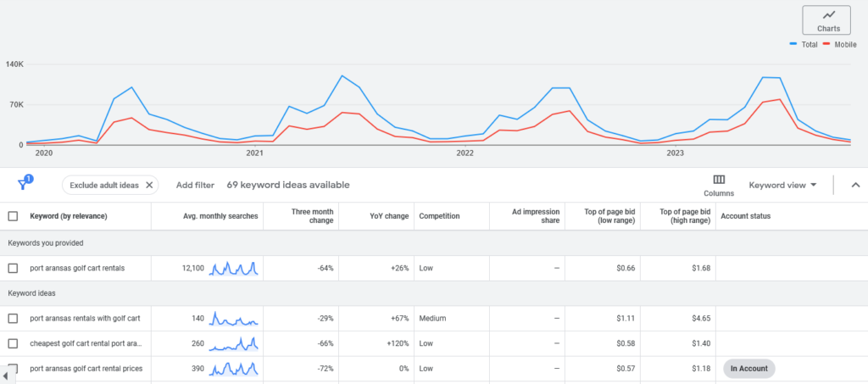Tick the select-all keywords header checkbox
This screenshot has height=384, width=868.
[13, 216]
